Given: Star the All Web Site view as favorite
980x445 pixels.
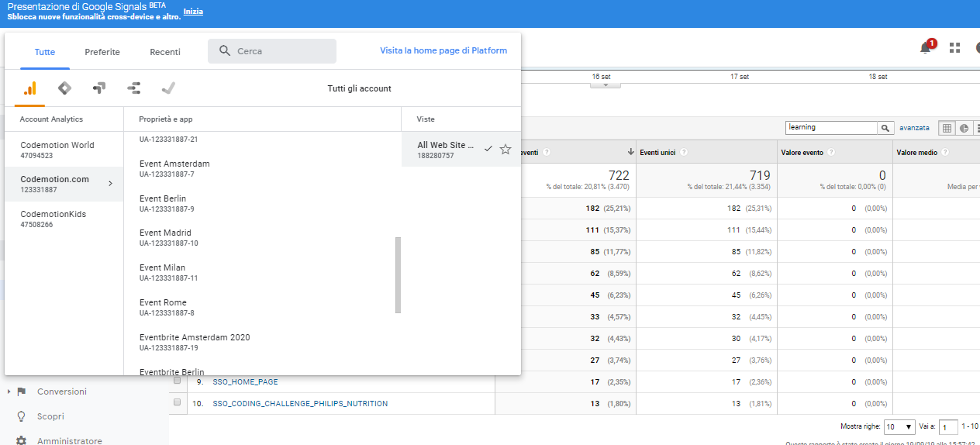Looking at the screenshot, I should (506, 150).
